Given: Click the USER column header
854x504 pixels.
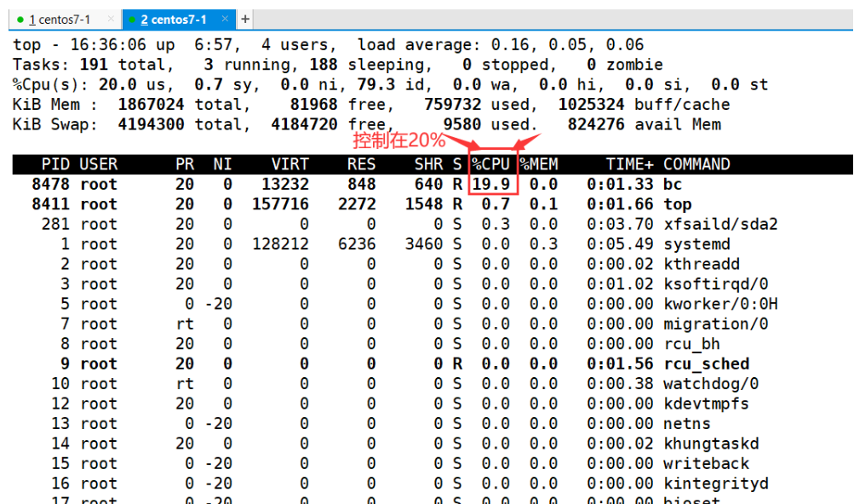Looking at the screenshot, I should [99, 164].
